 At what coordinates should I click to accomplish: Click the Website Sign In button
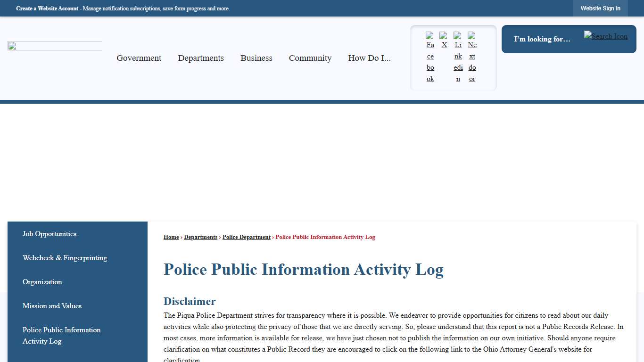click(x=600, y=8)
